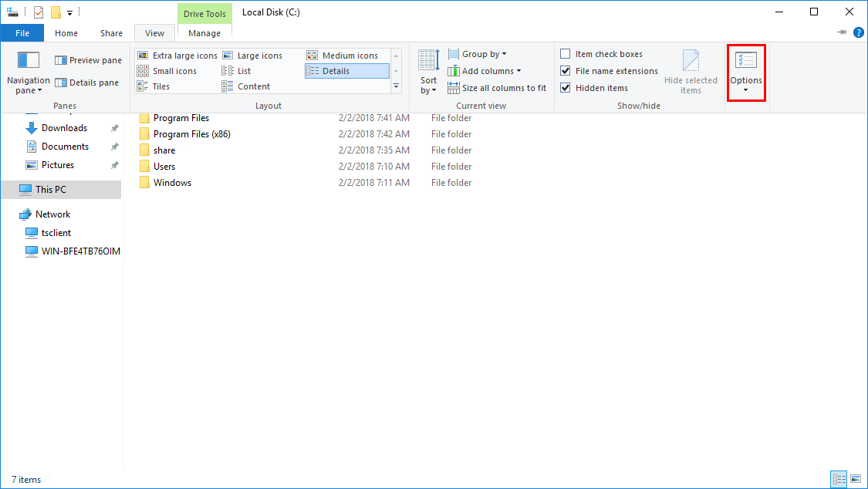Select WIN-BFE4TB76OIM computer
This screenshot has width=868, height=489.
[81, 251]
